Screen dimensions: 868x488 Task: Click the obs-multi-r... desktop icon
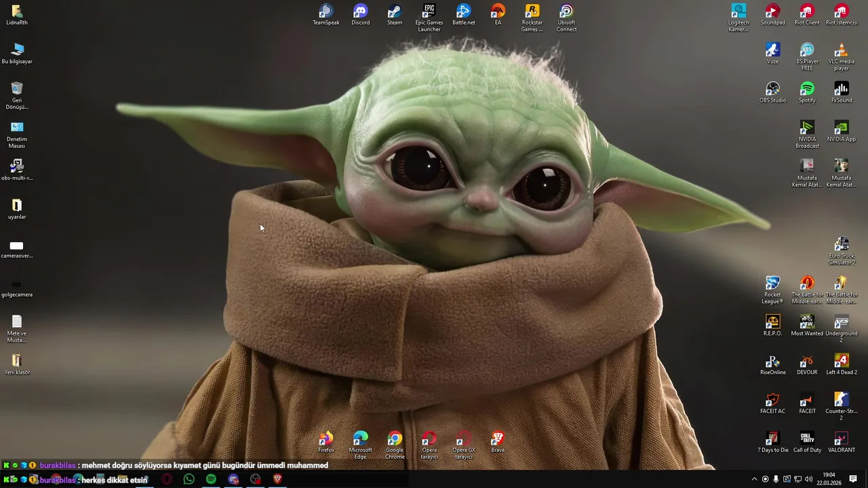[17, 170]
